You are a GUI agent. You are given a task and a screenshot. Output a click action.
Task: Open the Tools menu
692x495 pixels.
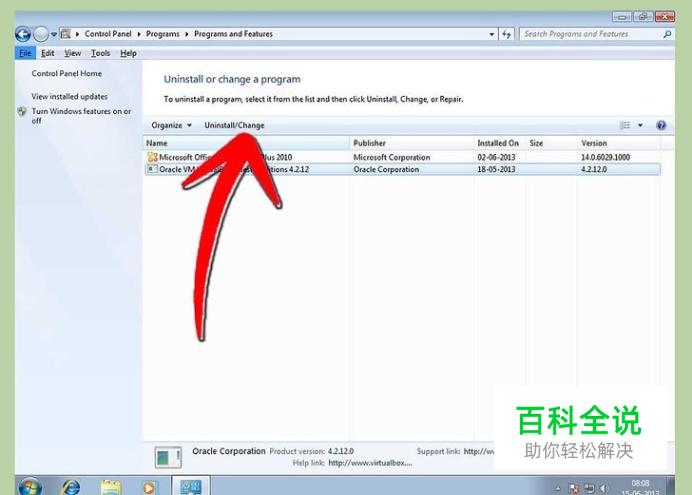(100, 53)
